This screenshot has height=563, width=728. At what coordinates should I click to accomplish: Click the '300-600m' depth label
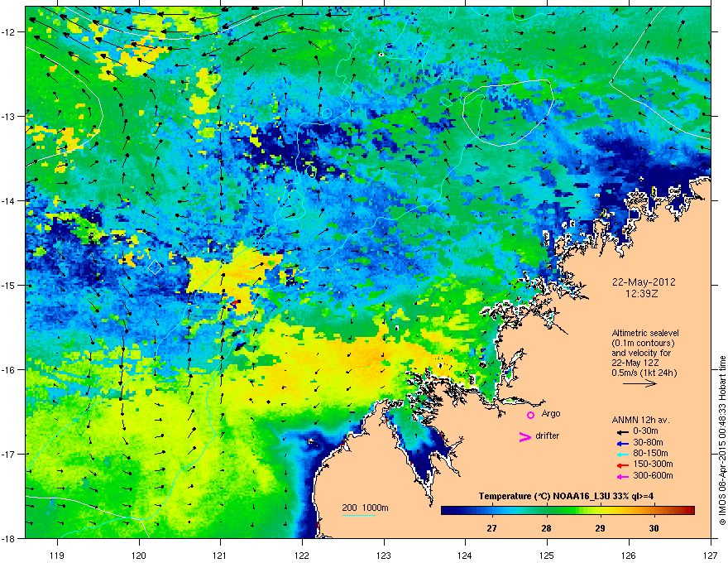pos(653,476)
